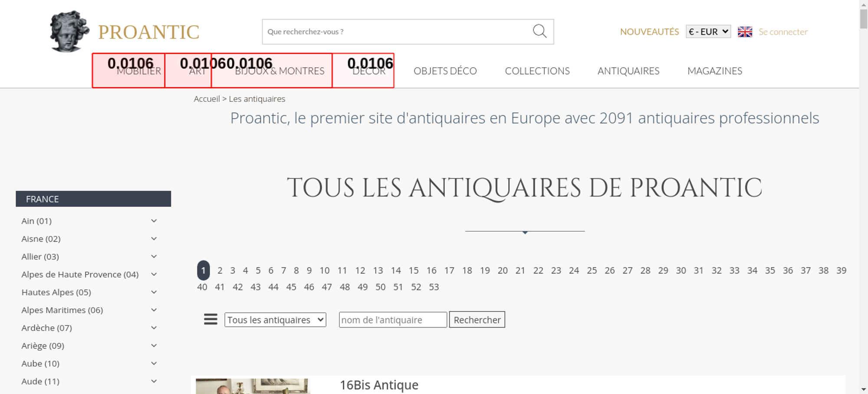This screenshot has width=868, height=394.
Task: Open the EUR currency dropdown
Action: (x=708, y=32)
